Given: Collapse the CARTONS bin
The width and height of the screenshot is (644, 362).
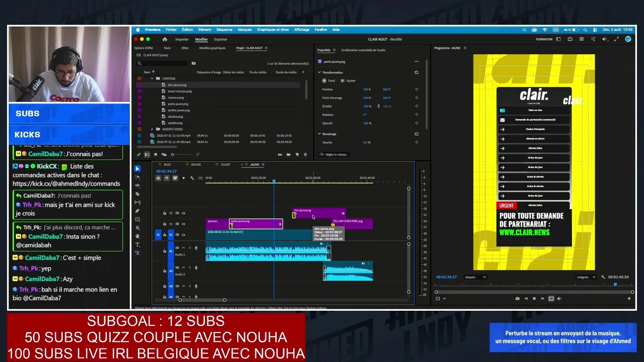Looking at the screenshot, I should coord(152,78).
